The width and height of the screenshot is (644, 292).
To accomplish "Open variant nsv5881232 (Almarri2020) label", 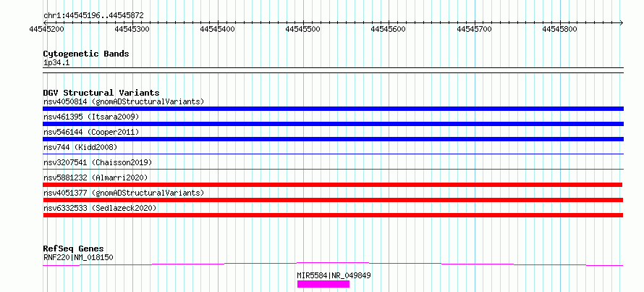I will (x=96, y=178).
